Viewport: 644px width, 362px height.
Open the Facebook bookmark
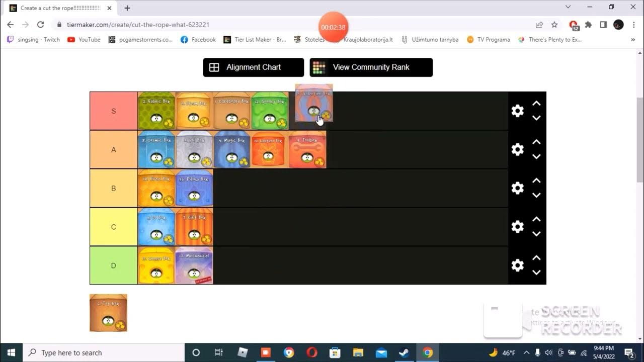[x=198, y=40]
